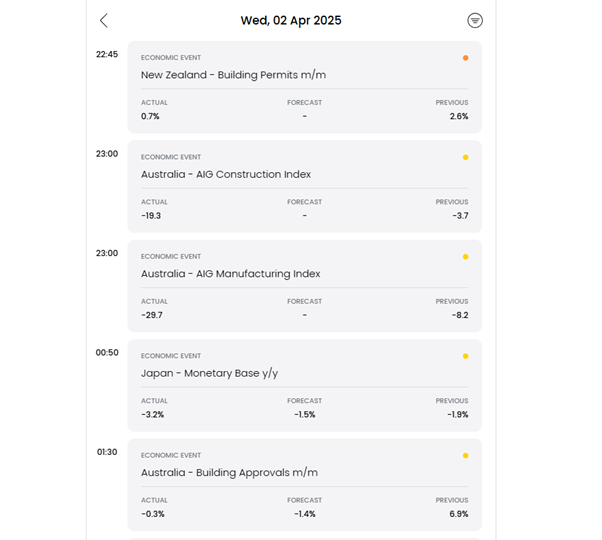This screenshot has width=602, height=540.
Task: Select the Wed, 02 Apr 2025 date header
Action: click(291, 20)
